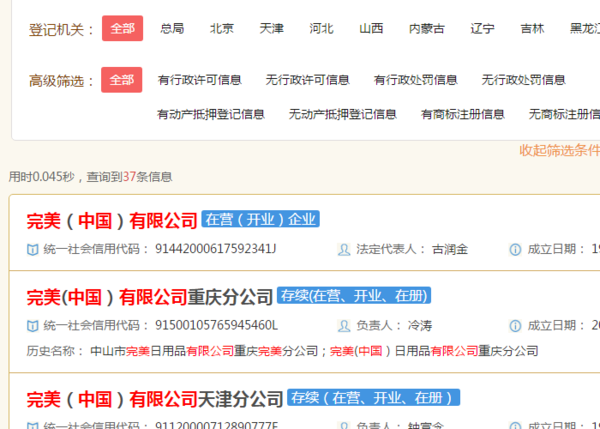
Task: Choose 有行政许可信息 filter
Action: click(x=200, y=80)
